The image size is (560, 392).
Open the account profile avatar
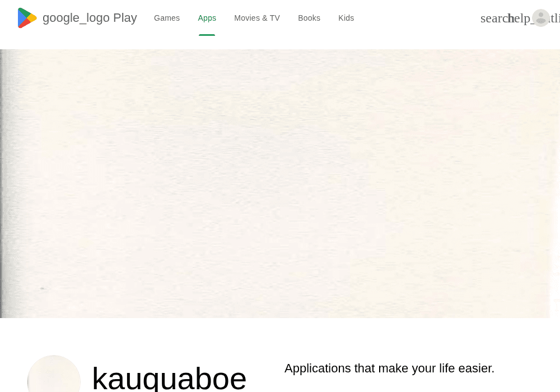point(541,18)
